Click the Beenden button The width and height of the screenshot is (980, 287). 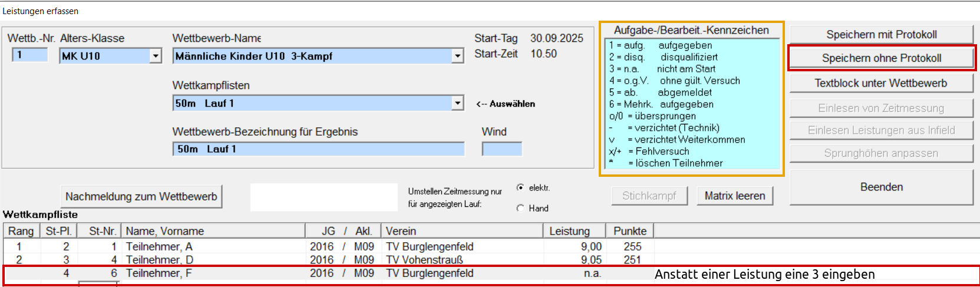pyautogui.click(x=881, y=187)
